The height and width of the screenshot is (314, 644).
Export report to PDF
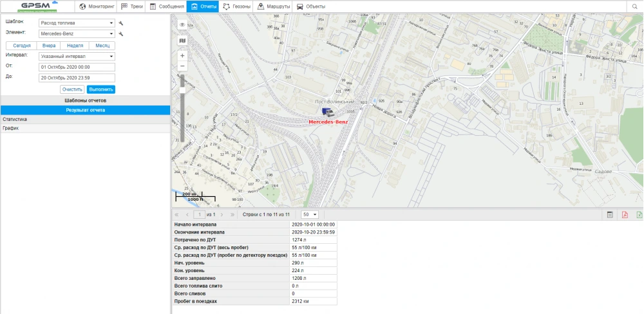pyautogui.click(x=625, y=215)
